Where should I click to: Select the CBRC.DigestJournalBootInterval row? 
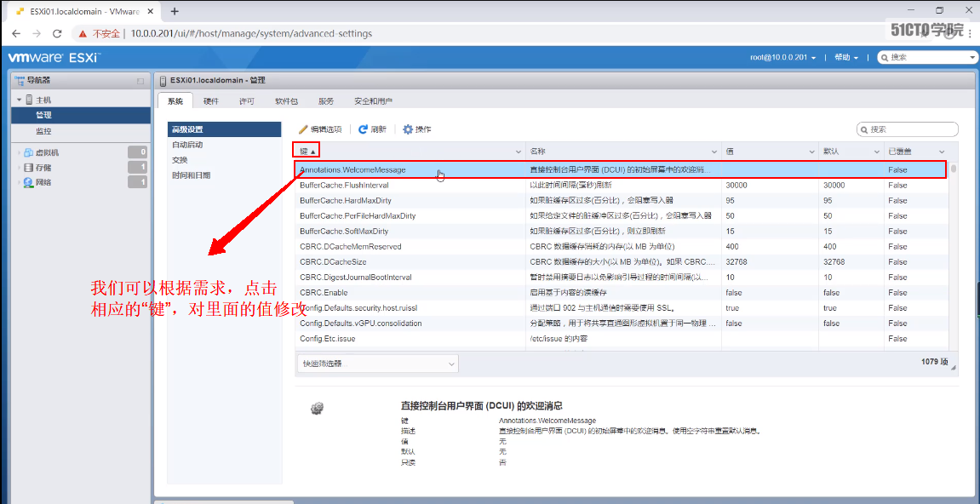622,278
